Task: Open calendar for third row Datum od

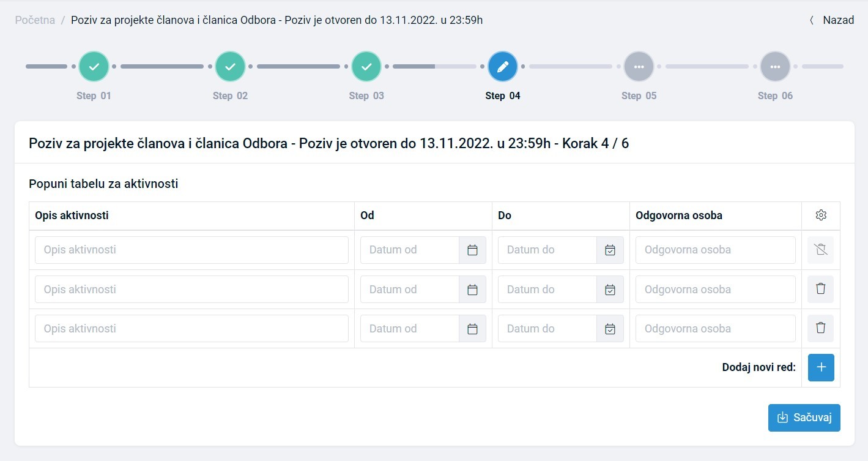Action: coord(472,328)
